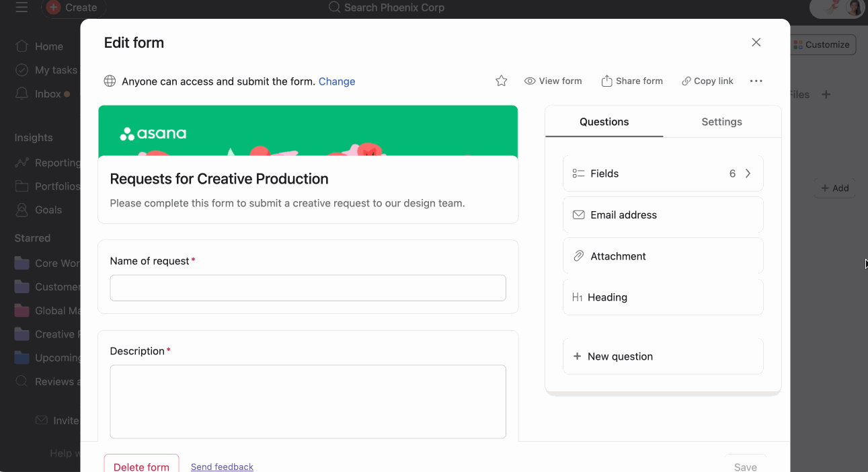This screenshot has height=472, width=868.
Task: Open the Send feedback link
Action: coord(222,466)
